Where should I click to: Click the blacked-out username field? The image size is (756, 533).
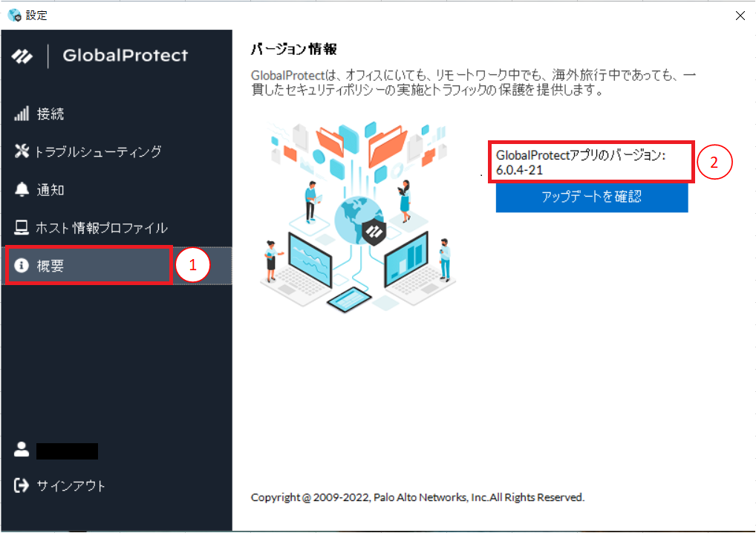coord(67,451)
